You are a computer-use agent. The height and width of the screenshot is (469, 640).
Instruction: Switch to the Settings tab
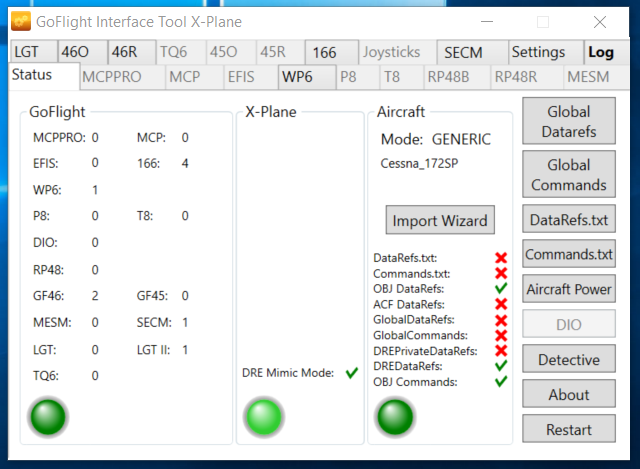pyautogui.click(x=546, y=52)
